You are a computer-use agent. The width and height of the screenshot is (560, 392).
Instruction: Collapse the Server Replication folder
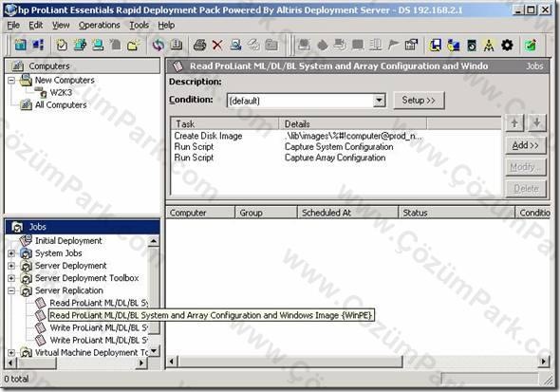tap(11, 290)
